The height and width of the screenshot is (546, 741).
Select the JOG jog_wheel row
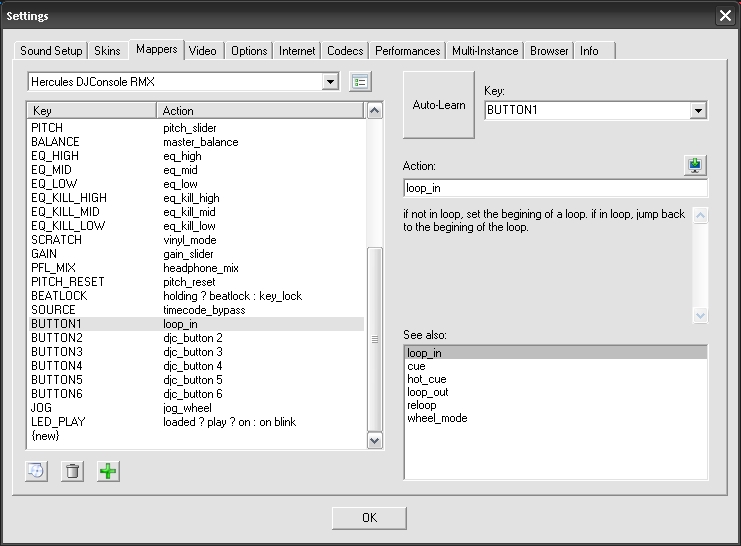(x=196, y=408)
